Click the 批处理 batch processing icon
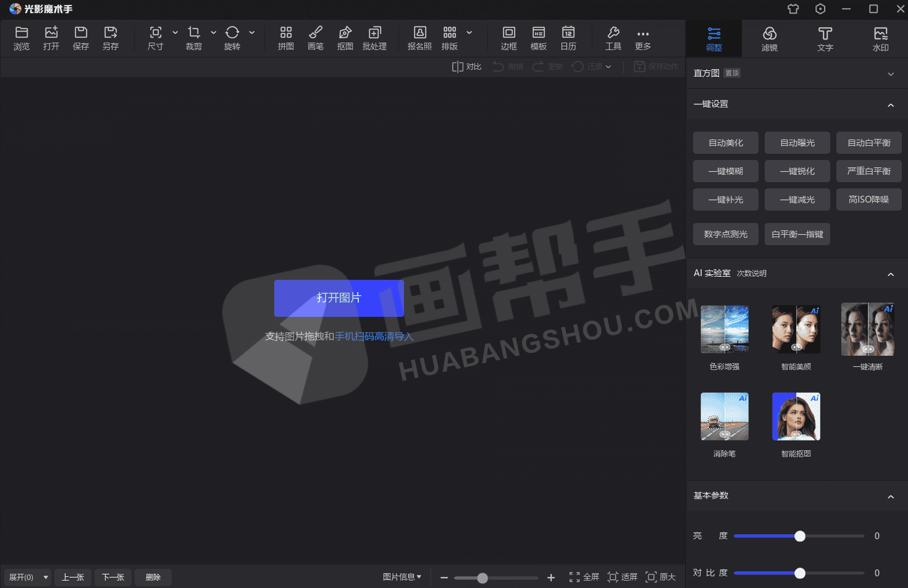This screenshot has height=588, width=908. (x=374, y=38)
